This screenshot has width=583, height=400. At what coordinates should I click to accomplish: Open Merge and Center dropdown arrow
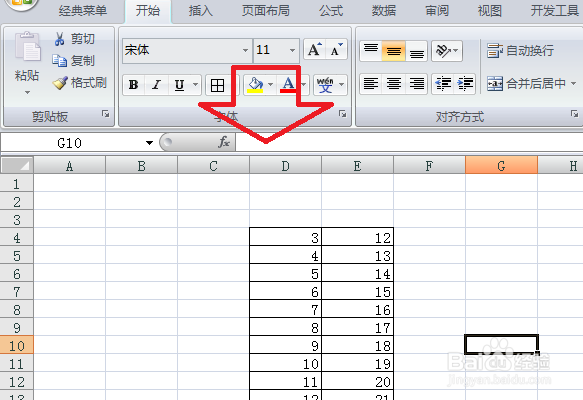[x=573, y=84]
